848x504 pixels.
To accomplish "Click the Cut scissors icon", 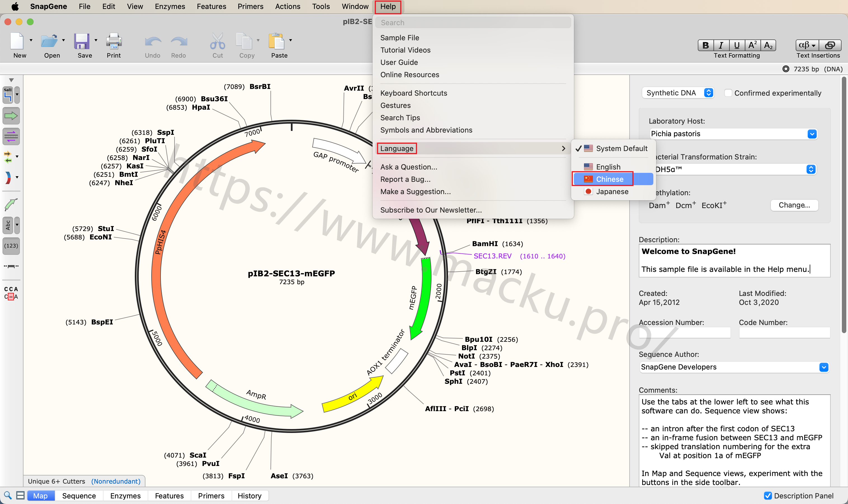I will 217,41.
